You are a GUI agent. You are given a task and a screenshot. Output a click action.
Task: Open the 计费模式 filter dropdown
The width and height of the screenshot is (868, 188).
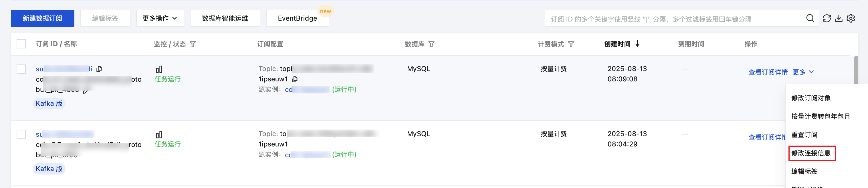[x=571, y=44]
